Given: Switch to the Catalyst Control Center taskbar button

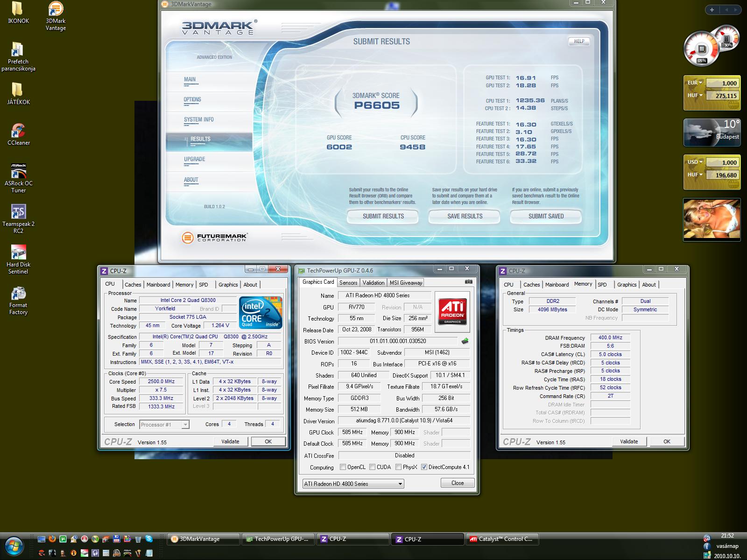Looking at the screenshot, I should point(502,539).
